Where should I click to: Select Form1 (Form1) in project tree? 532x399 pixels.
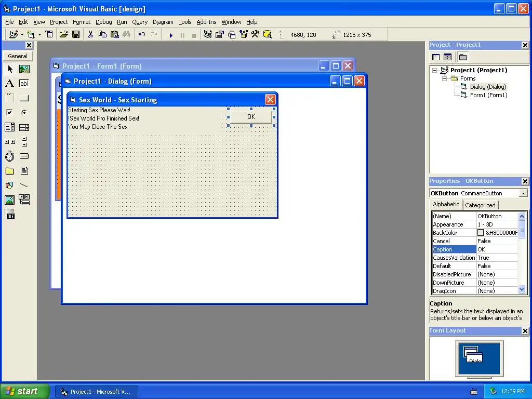tap(488, 96)
